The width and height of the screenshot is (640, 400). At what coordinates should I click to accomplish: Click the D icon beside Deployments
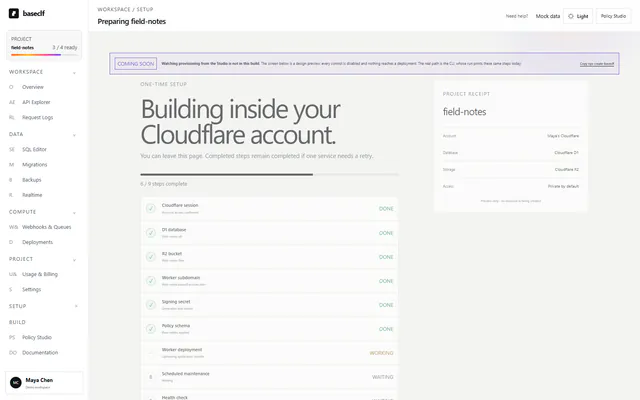pyautogui.click(x=11, y=242)
